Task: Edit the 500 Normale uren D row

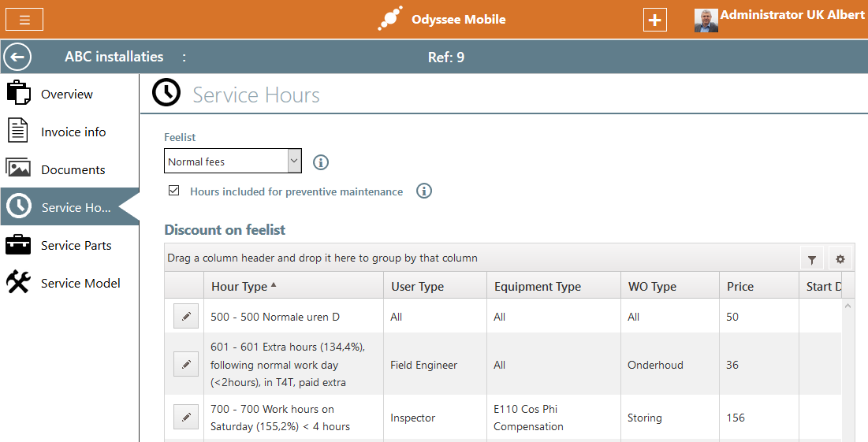Action: tap(186, 317)
